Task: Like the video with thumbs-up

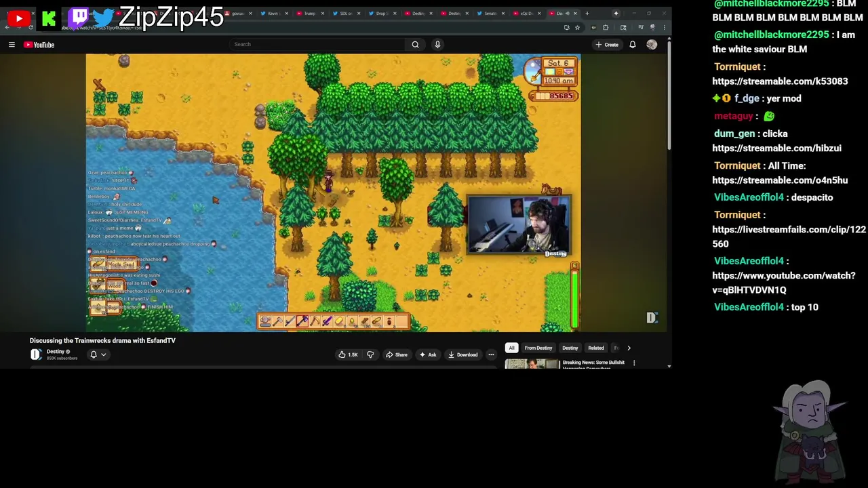Action: coord(349,354)
